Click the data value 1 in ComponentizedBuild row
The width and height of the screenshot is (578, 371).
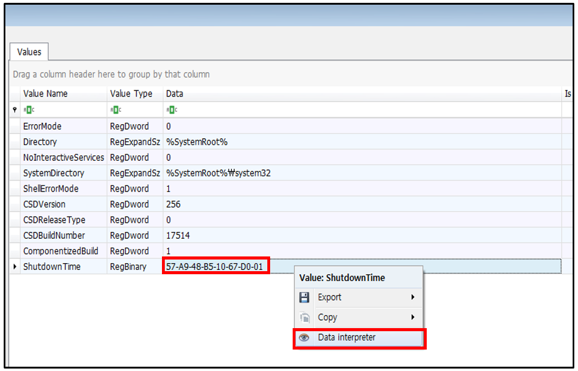point(168,251)
